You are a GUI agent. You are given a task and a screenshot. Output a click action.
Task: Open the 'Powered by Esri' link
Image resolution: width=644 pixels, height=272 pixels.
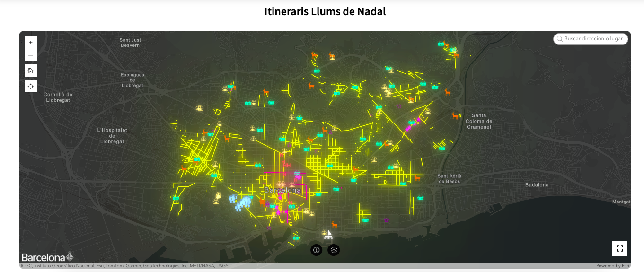point(612,266)
